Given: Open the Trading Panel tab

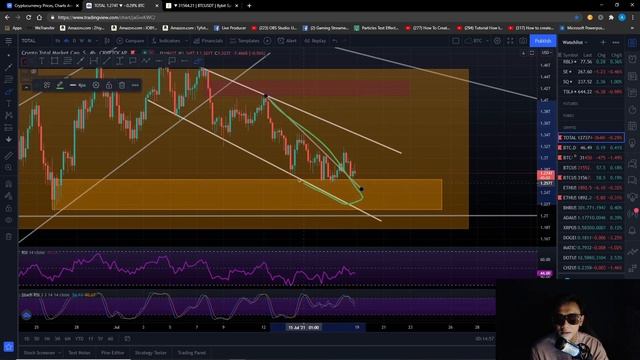Looking at the screenshot, I should 192,353.
